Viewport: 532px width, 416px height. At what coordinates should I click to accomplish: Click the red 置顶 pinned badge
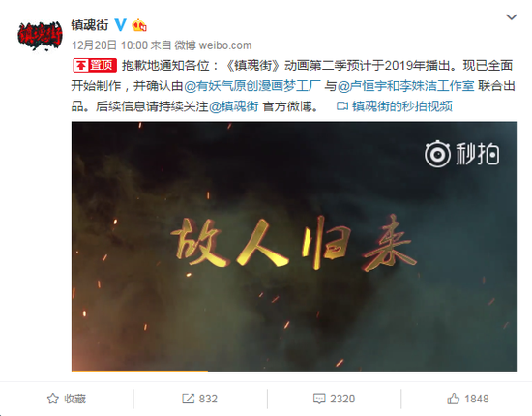[95, 65]
